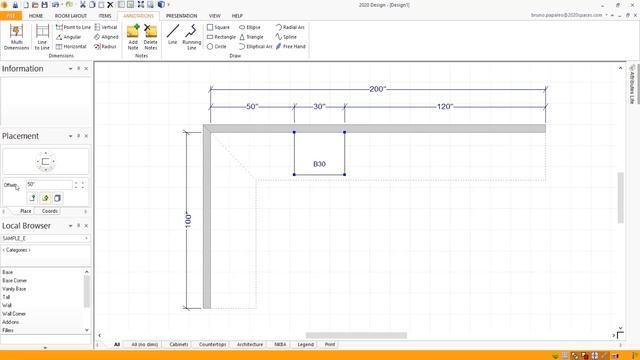Image resolution: width=640 pixels, height=360 pixels.
Task: Click Add Note in ribbon
Action: [x=133, y=37]
